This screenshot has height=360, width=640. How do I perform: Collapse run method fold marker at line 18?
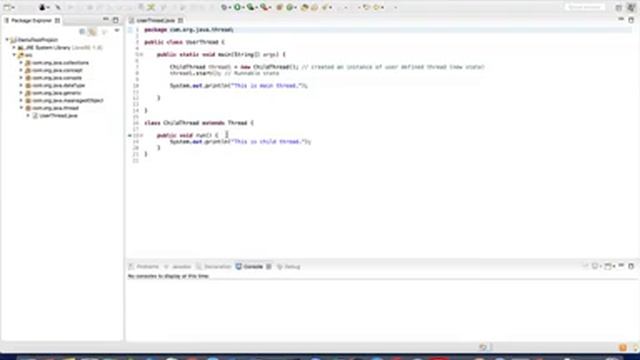point(142,135)
